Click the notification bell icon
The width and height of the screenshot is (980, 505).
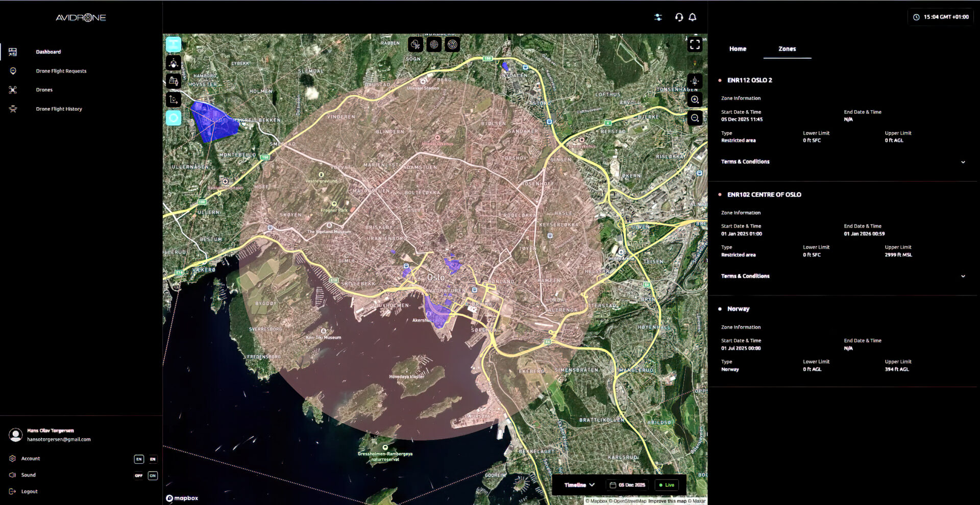click(692, 17)
